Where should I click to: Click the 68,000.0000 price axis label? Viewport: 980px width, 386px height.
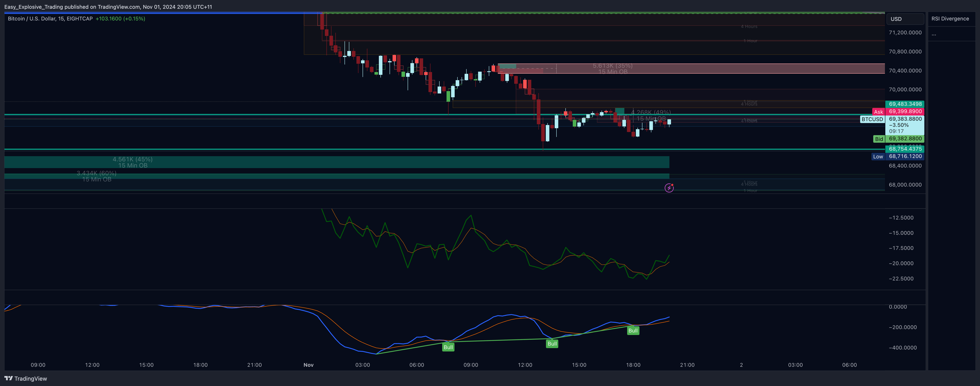tap(905, 185)
